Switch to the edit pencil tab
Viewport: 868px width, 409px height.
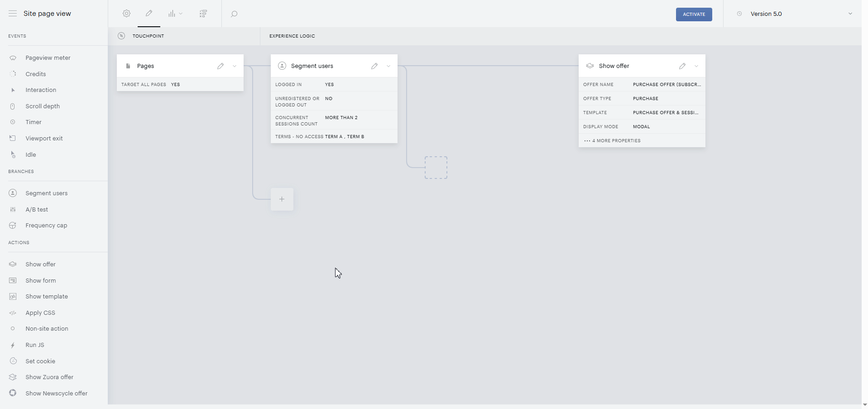pyautogui.click(x=149, y=14)
